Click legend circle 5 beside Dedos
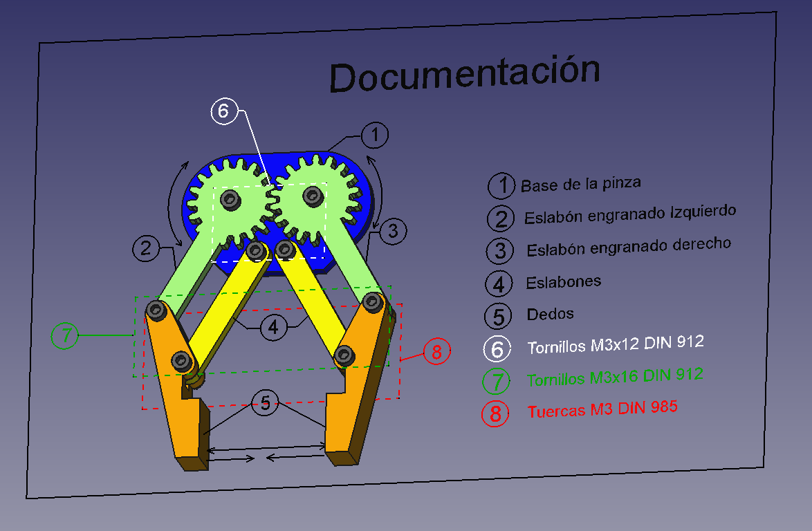The height and width of the screenshot is (531, 812). 498,316
